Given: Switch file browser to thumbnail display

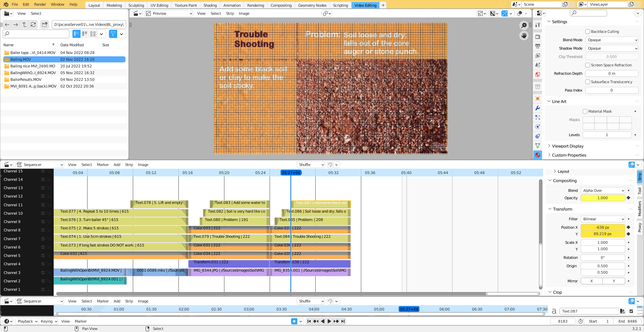Looking at the screenshot, I should (93, 34).
